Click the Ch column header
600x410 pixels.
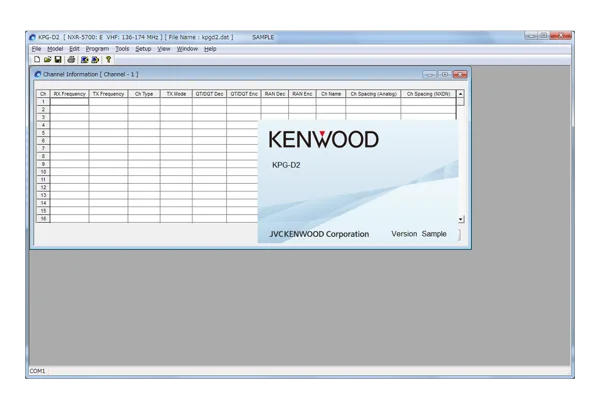43,94
